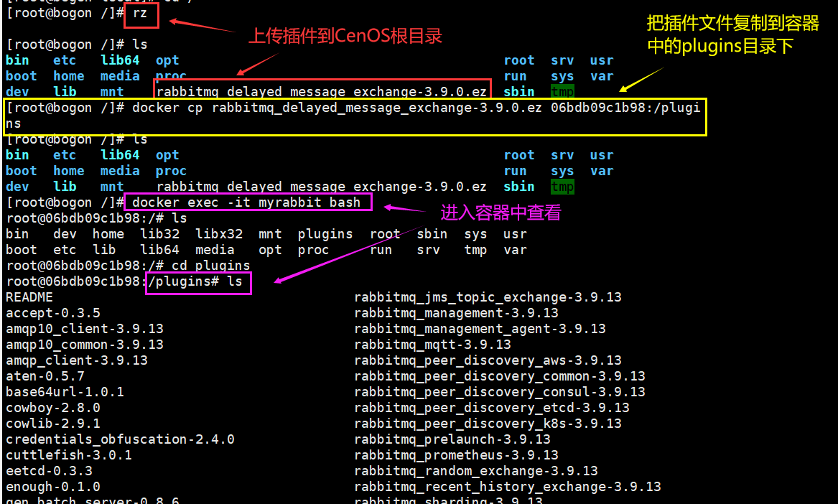Click the 'accept-0.3.5' plugin entry
This screenshot has width=838, height=504.
(53, 313)
